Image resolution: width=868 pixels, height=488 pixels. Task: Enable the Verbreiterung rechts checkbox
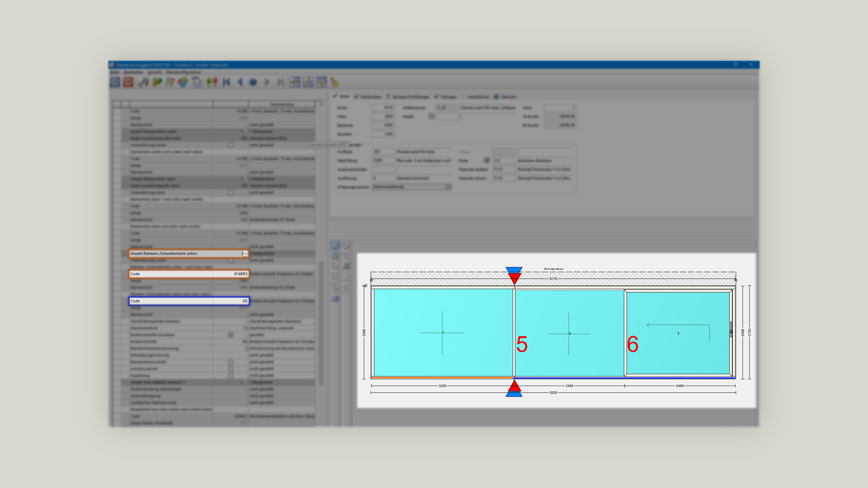tap(231, 145)
